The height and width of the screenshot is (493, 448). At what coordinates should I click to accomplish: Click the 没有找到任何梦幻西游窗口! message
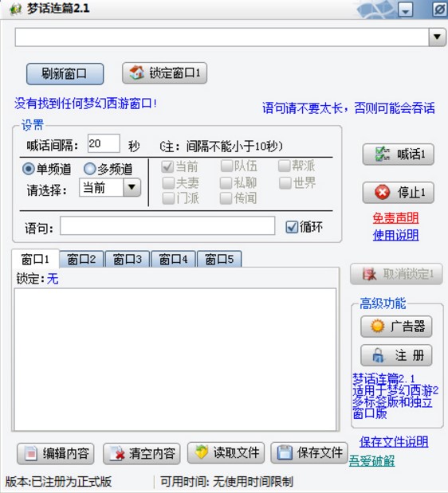click(x=85, y=103)
